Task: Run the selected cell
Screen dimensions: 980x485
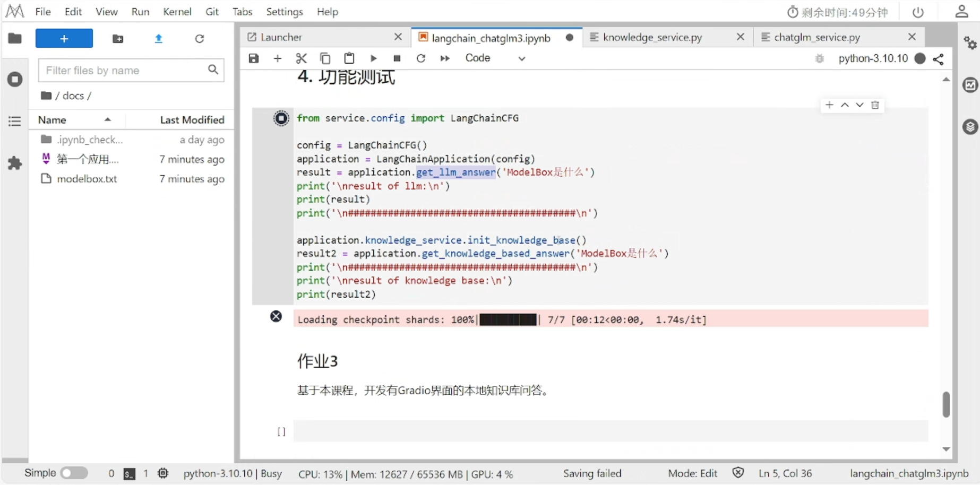Action: [x=373, y=58]
